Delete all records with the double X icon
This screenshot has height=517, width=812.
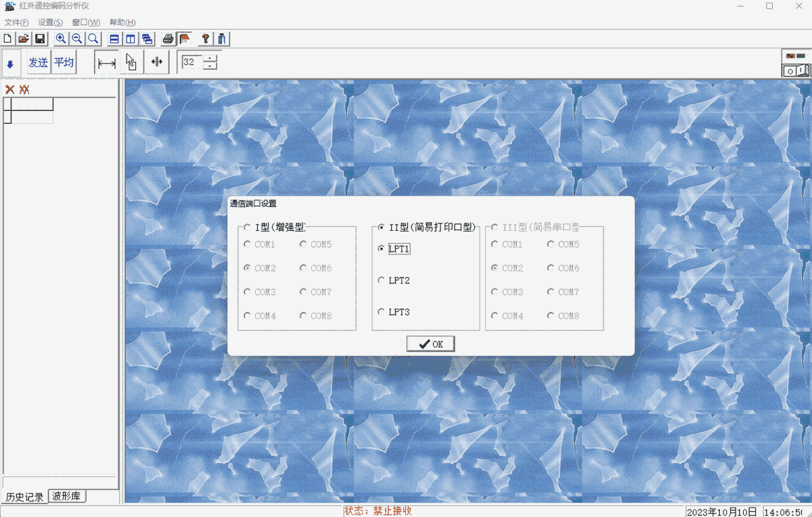coord(24,89)
